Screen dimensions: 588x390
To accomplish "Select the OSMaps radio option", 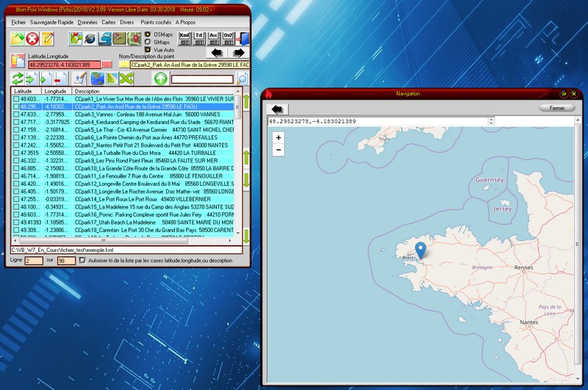I will 148,34.
